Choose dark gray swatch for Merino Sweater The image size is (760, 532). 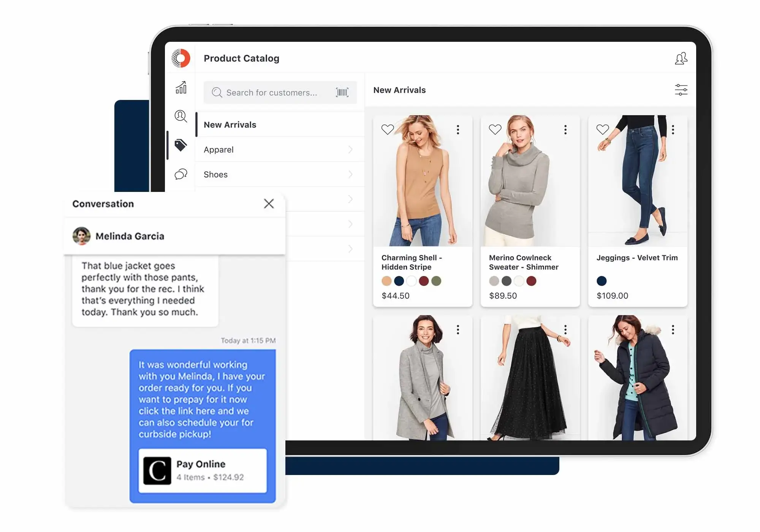coord(507,281)
